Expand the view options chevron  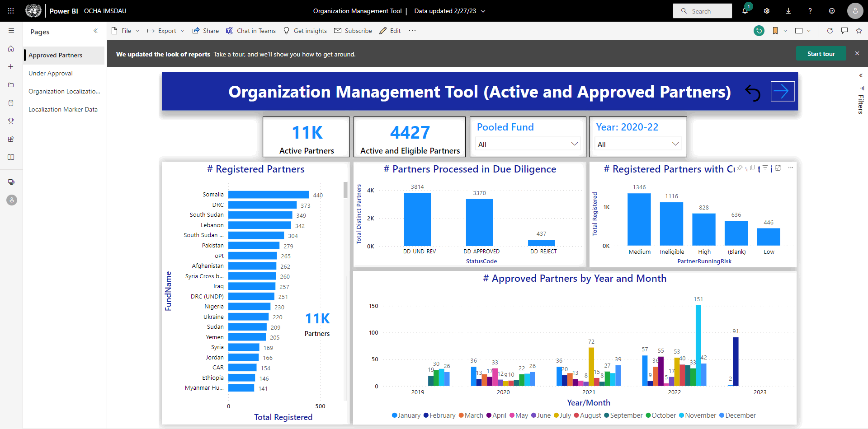pyautogui.click(x=809, y=31)
